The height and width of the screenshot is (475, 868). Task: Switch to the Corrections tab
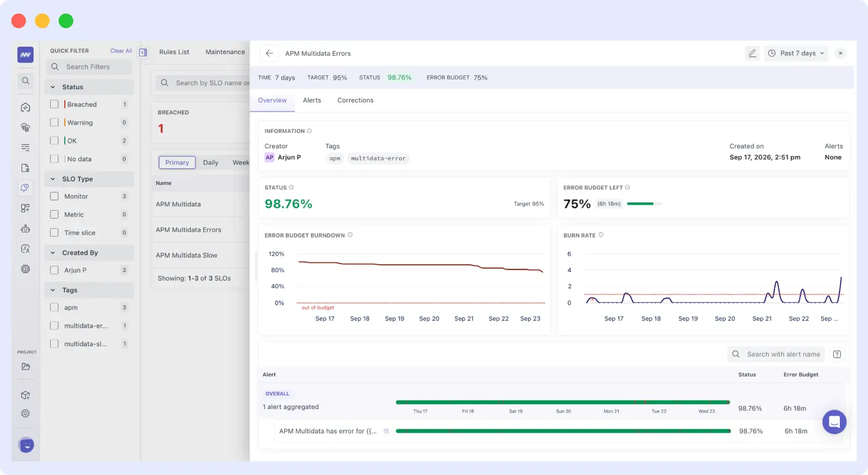[355, 100]
